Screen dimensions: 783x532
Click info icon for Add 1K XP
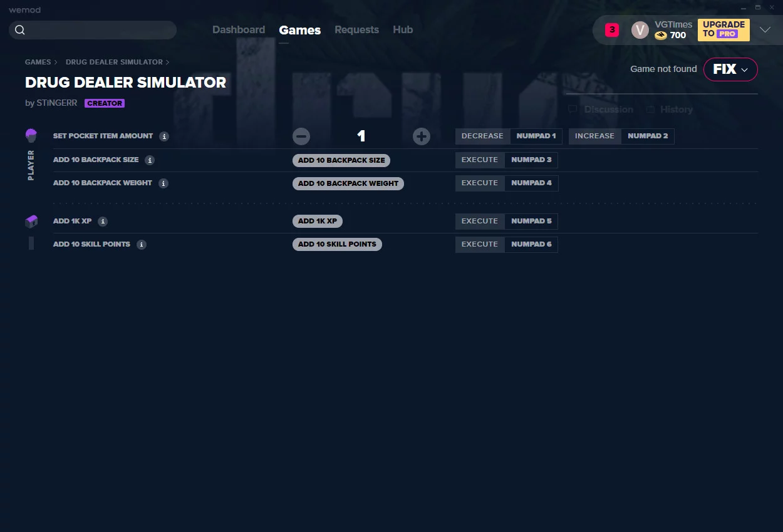point(103,222)
